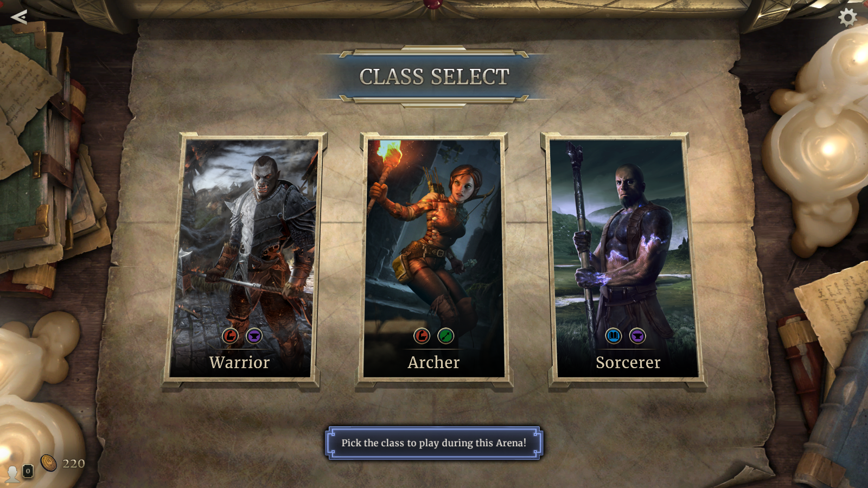868x488 pixels.
Task: Click the red Strength icon on Archer card
Action: pyautogui.click(x=422, y=336)
